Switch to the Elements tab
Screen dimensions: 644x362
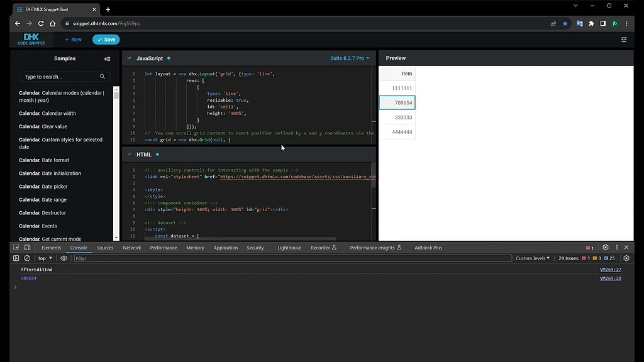click(52, 248)
